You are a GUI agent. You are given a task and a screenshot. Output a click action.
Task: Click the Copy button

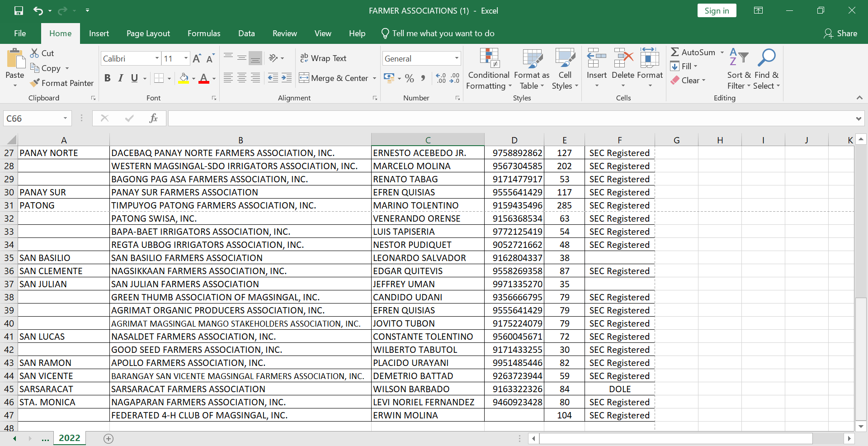[46, 68]
